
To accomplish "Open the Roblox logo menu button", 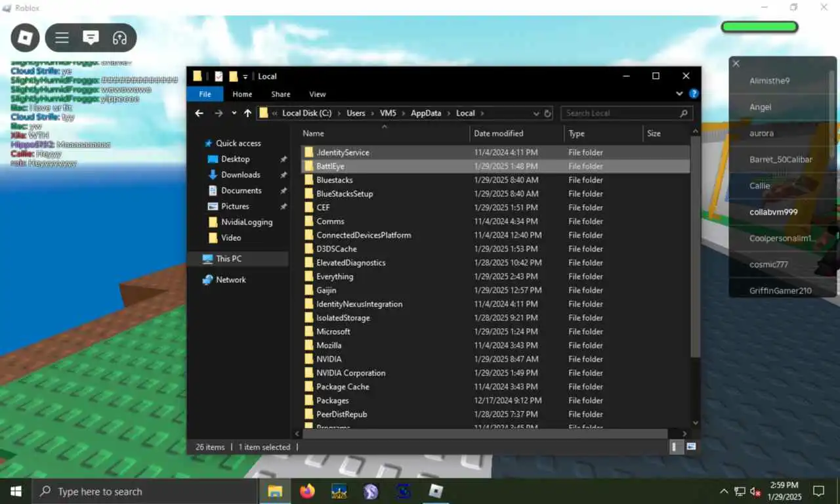I will pos(26,38).
